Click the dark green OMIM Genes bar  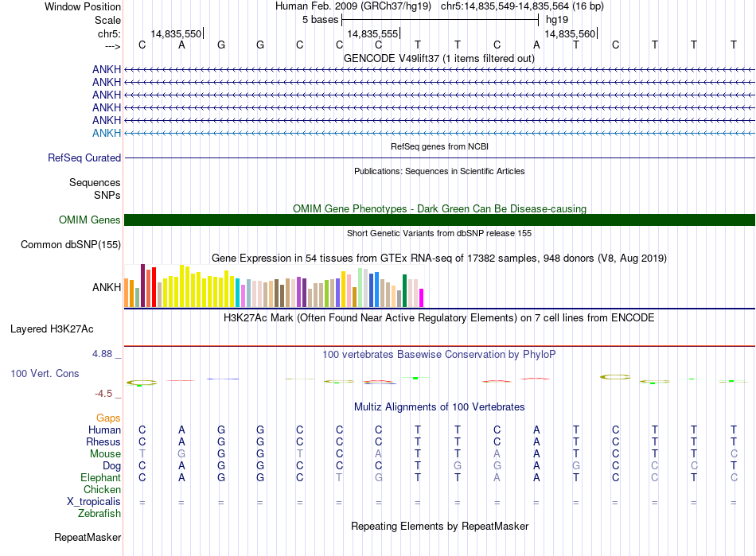[x=439, y=220]
